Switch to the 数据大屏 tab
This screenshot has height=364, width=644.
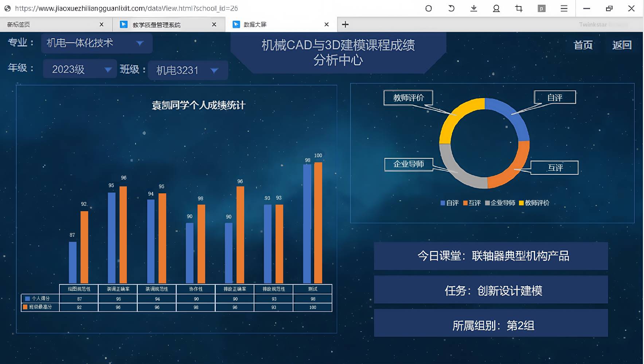point(255,25)
